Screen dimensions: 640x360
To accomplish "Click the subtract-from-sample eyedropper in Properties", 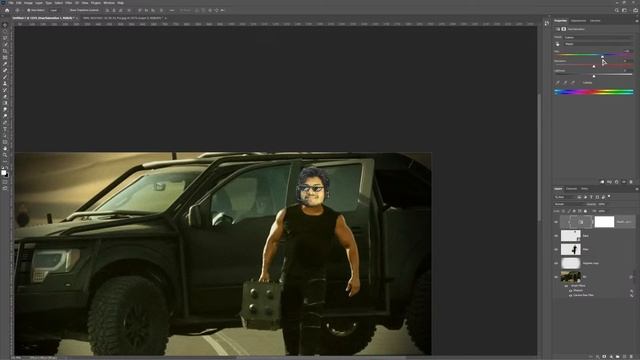I will [573, 83].
